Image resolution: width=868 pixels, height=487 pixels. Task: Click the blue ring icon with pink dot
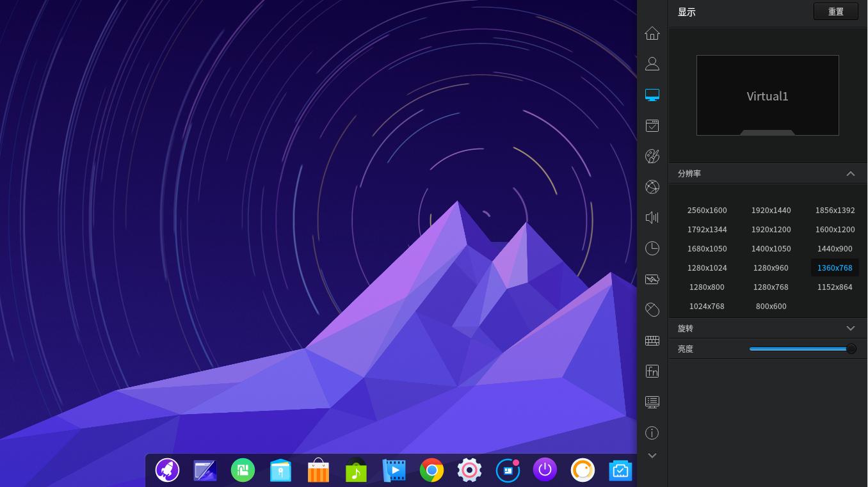pos(508,470)
